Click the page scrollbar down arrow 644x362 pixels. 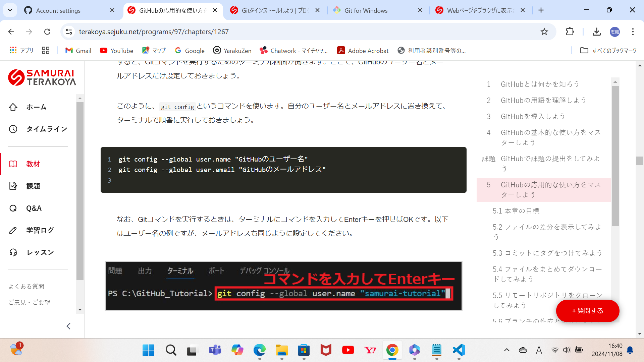click(640, 334)
